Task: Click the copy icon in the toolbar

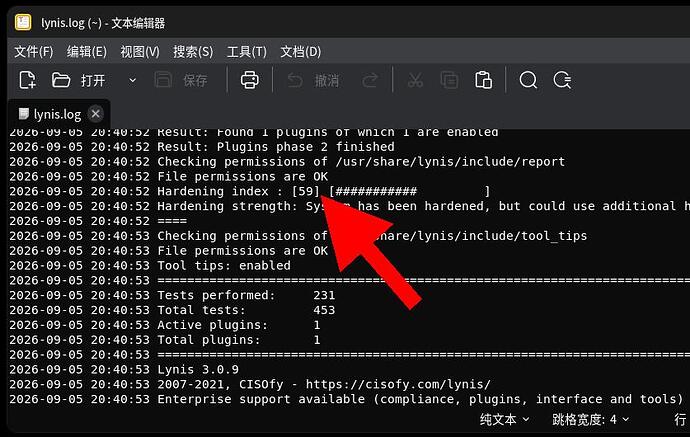Action: 449,80
